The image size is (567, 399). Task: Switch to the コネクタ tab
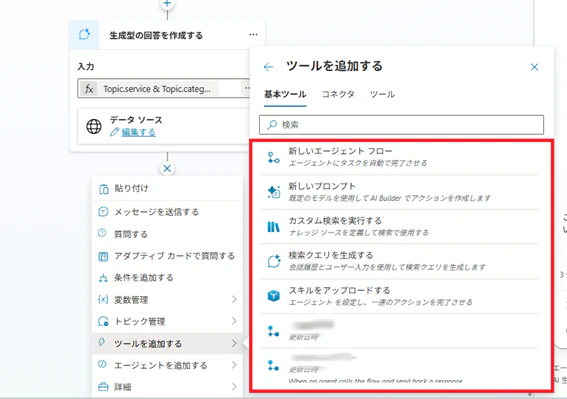pyautogui.click(x=338, y=94)
